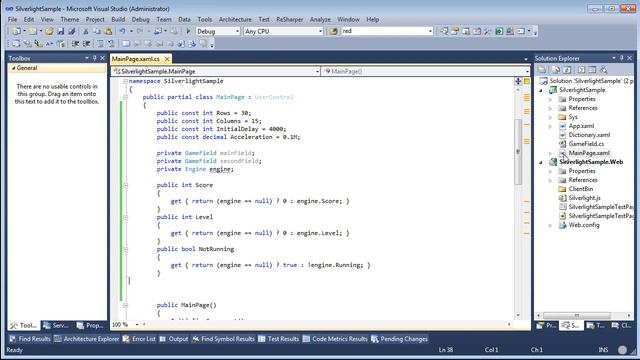Toggle auto-hide pin on the Toolbox panel
Image resolution: width=640 pixels, height=360 pixels.
[x=95, y=58]
